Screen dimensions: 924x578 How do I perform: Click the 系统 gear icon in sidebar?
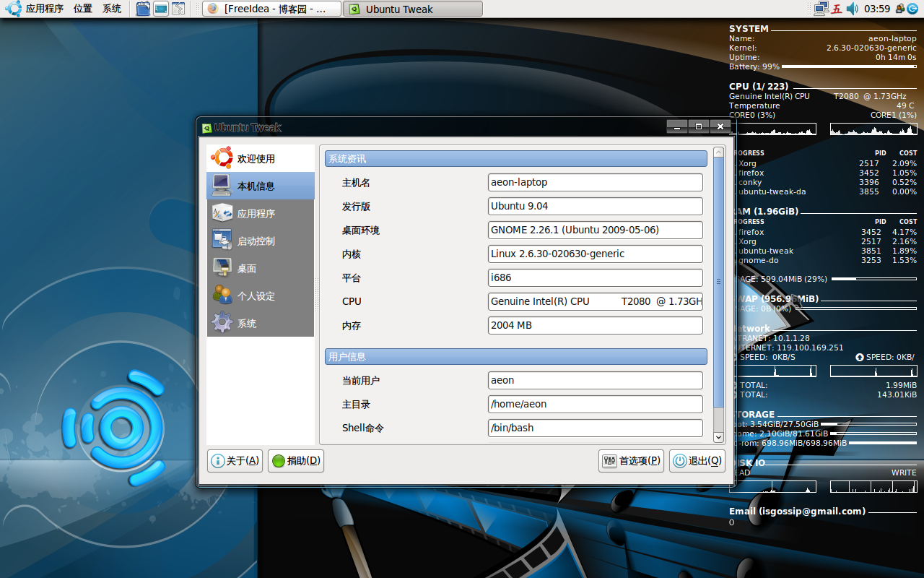coord(222,323)
